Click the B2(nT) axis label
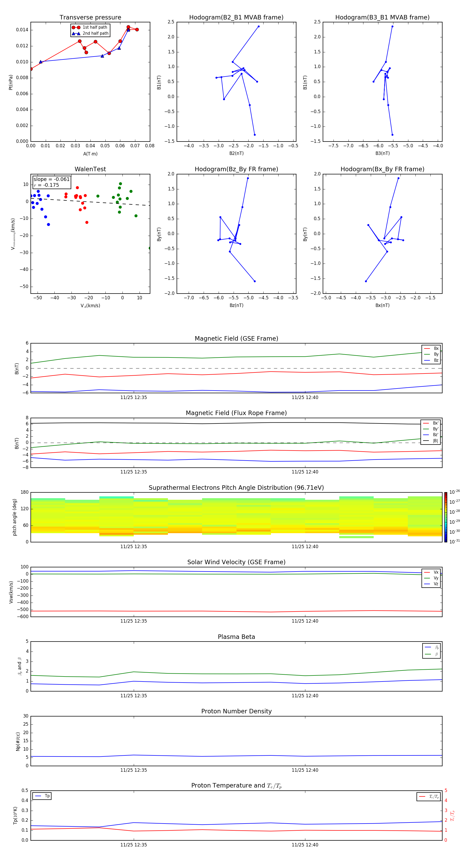 (x=236, y=153)
